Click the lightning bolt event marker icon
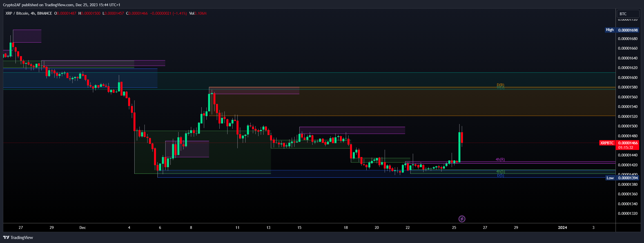This screenshot has width=644, height=243. 462,219
